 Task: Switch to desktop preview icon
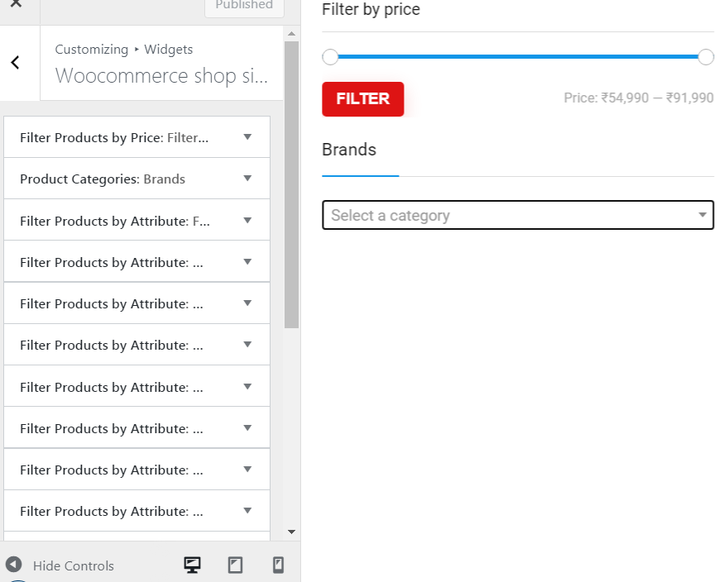coord(192,565)
